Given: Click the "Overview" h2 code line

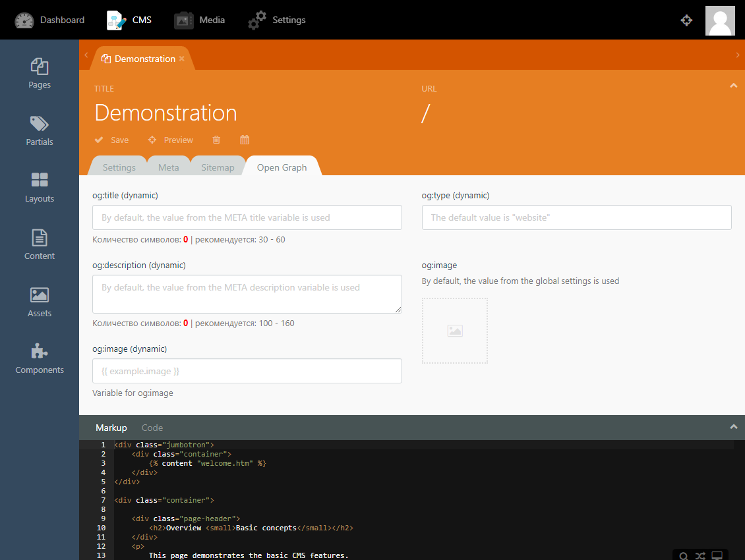Looking at the screenshot, I should point(251,528).
